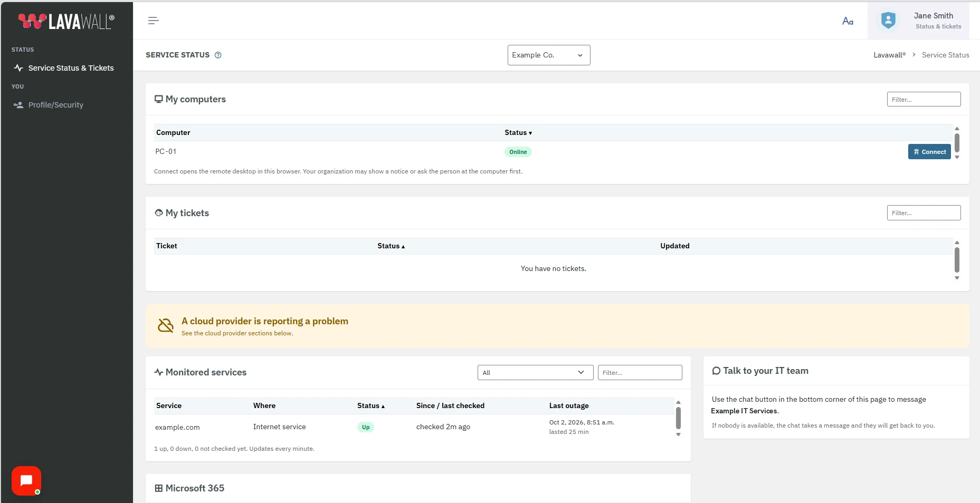The width and height of the screenshot is (980, 503).
Task: Click the Online status badge for PC-01
Action: pyautogui.click(x=518, y=152)
